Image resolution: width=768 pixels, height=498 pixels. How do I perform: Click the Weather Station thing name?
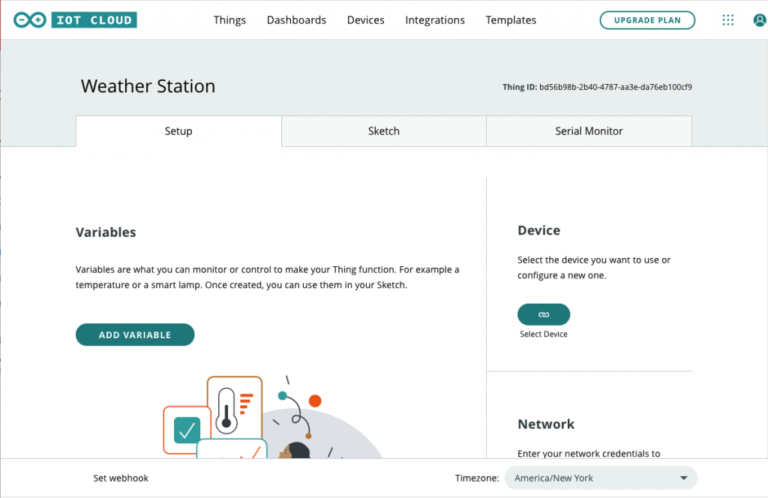(148, 87)
